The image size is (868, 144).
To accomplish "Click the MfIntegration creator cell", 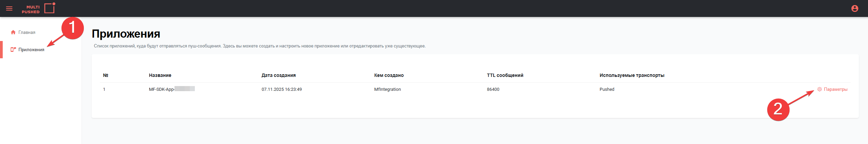I will (387, 89).
